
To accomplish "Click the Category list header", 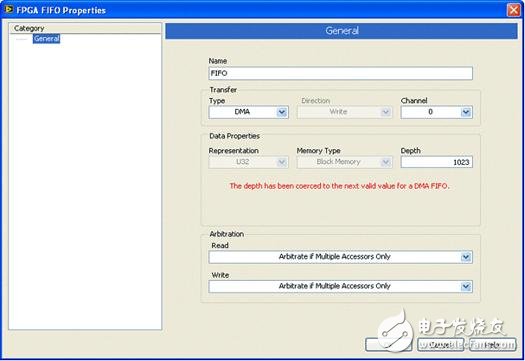I will 85,28.
